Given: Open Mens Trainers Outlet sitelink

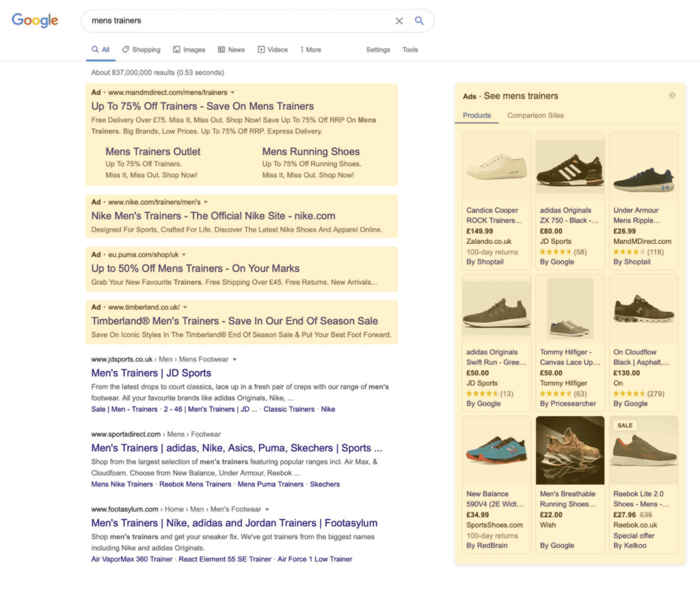Looking at the screenshot, I should coord(152,152).
